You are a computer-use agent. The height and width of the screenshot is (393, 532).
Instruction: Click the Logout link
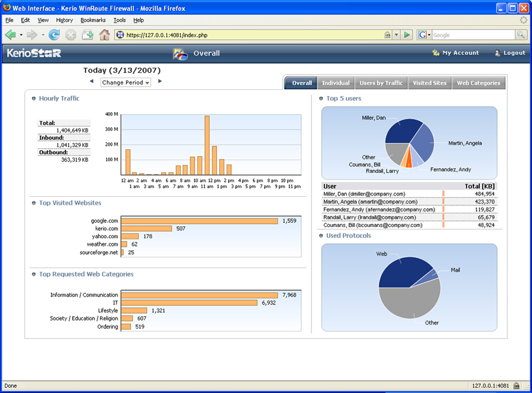(510, 53)
